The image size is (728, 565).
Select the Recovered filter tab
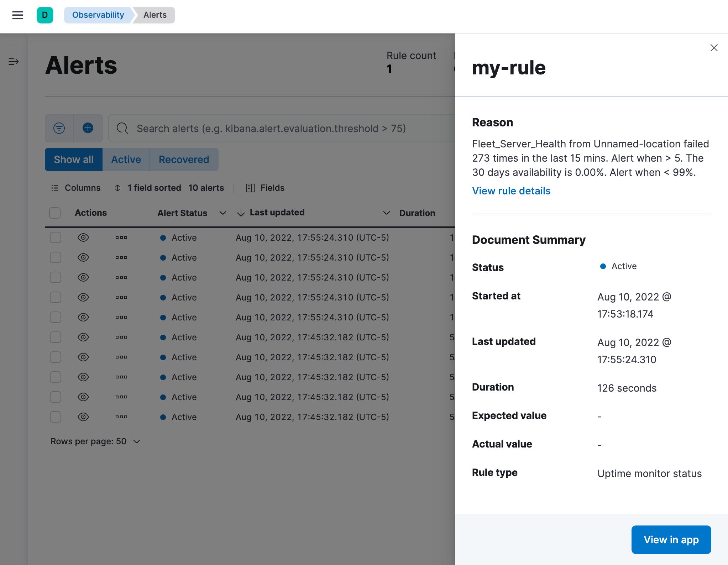coord(184,159)
